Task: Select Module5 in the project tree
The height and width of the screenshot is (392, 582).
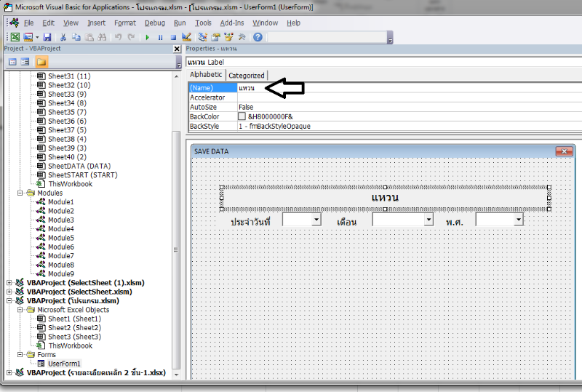Action: pos(60,238)
